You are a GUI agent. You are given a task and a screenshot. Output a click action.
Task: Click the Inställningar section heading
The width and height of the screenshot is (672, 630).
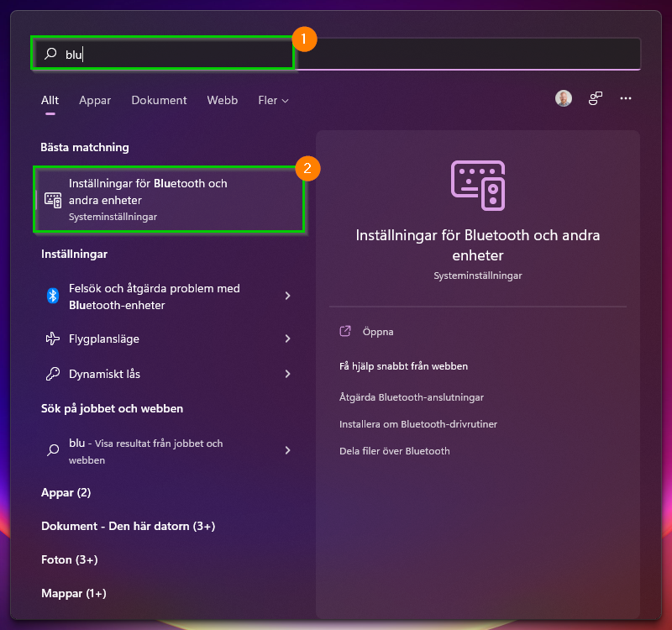pos(74,255)
